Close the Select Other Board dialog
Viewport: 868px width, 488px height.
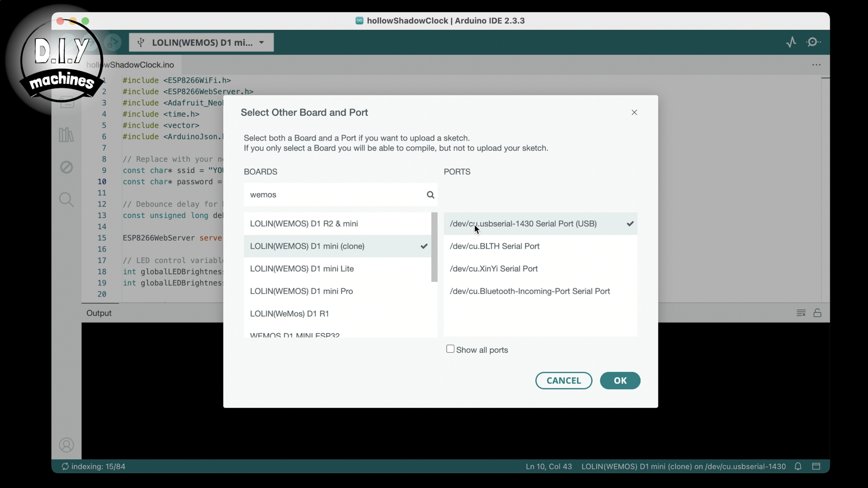coord(634,112)
